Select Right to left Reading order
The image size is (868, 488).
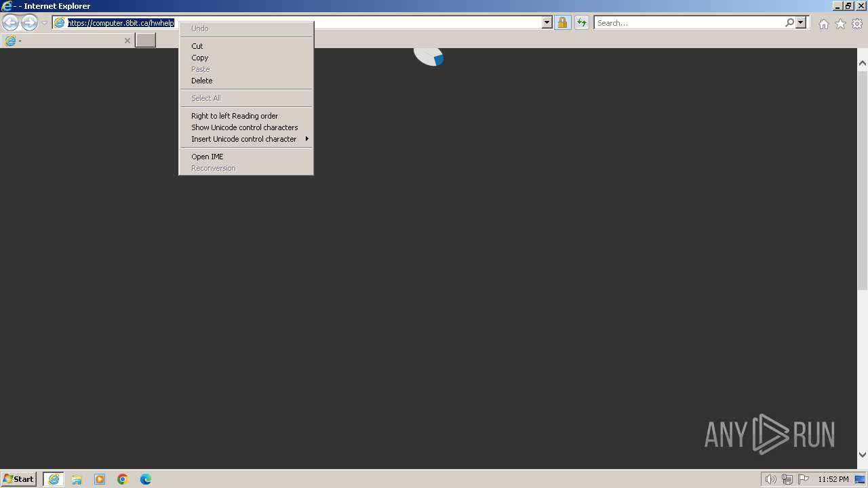pyautogui.click(x=246, y=116)
